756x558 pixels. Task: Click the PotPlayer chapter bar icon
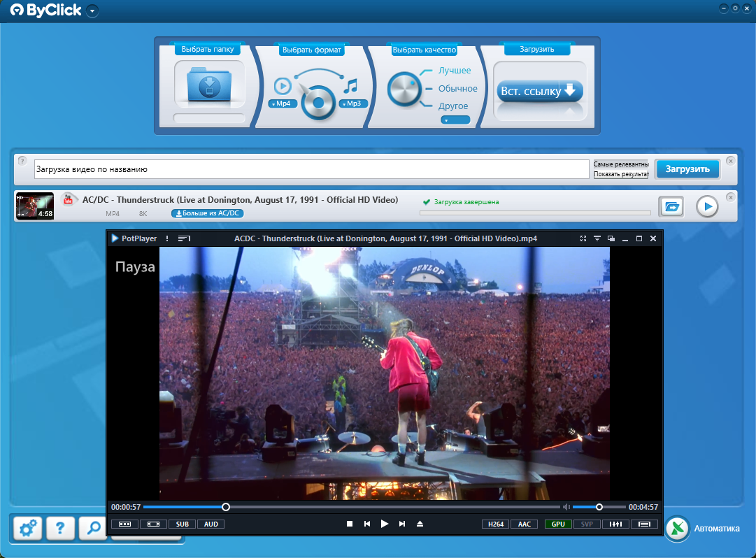click(x=124, y=524)
